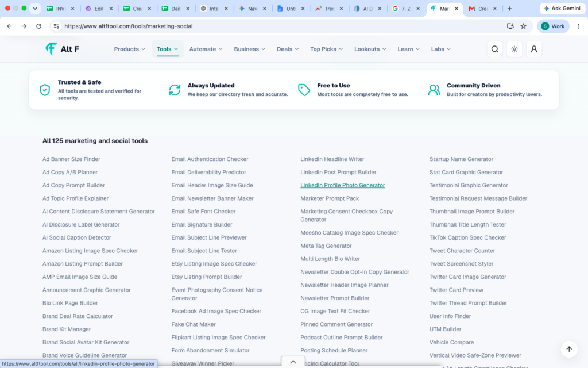Open the Work profile button
Screen dimensions: 588x368
(x=553, y=26)
